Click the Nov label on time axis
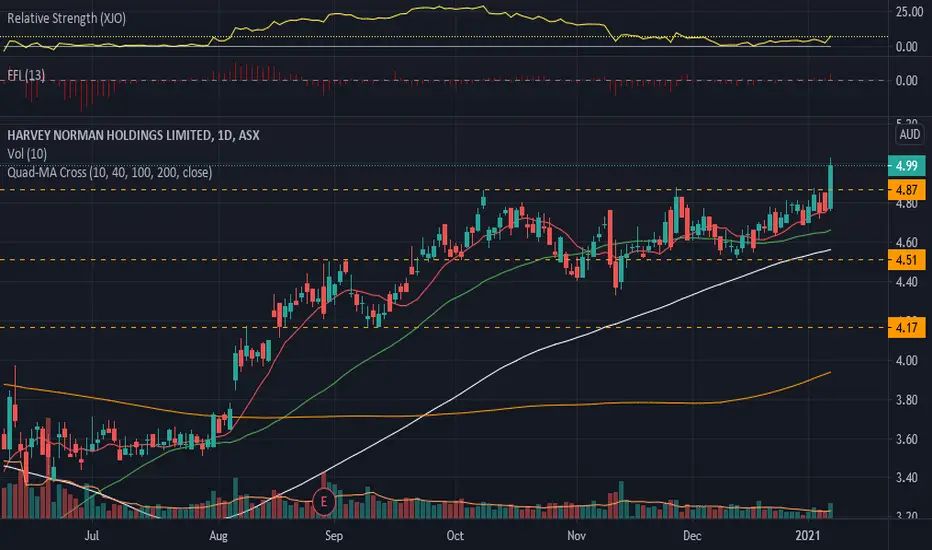This screenshot has height=550, width=932. 576,536
